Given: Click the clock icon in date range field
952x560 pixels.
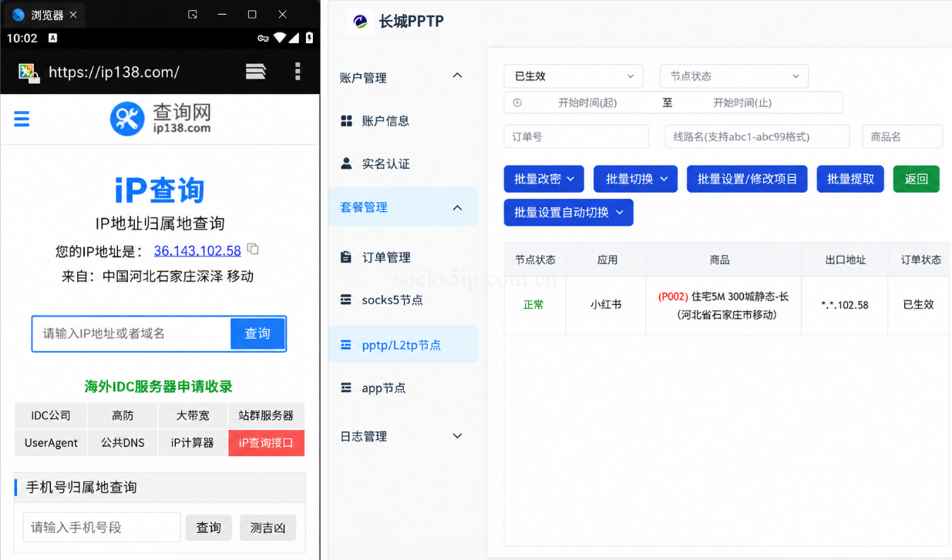Looking at the screenshot, I should point(517,102).
